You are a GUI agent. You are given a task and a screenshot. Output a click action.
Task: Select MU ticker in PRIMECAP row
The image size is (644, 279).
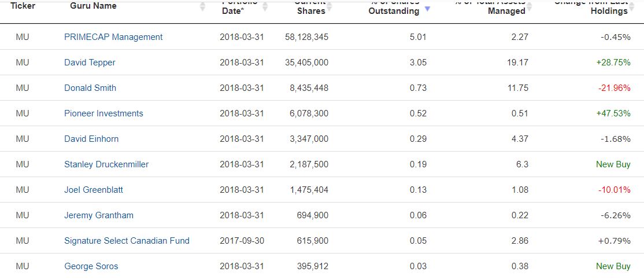23,37
